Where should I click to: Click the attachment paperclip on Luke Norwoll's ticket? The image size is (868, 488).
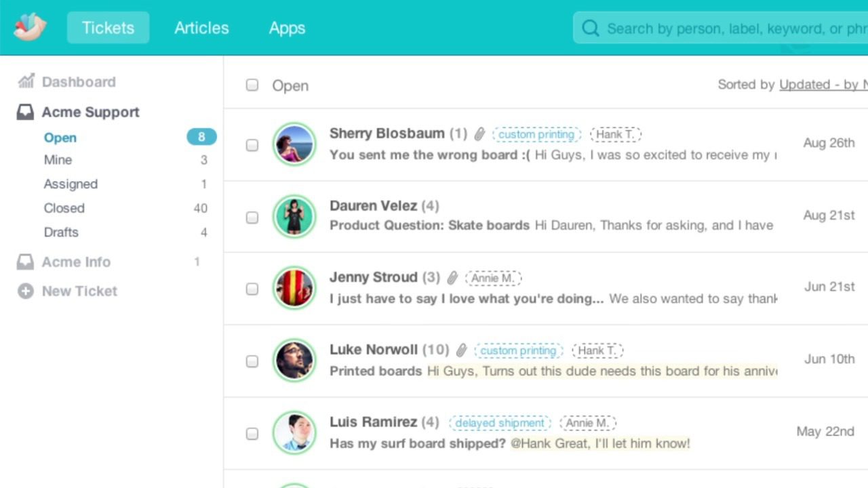click(461, 350)
